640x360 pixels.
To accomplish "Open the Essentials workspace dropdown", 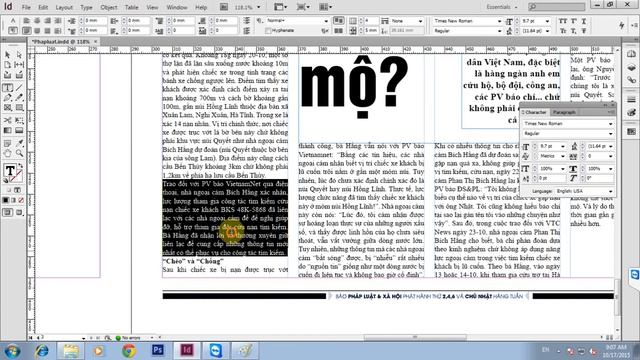I will (x=502, y=7).
